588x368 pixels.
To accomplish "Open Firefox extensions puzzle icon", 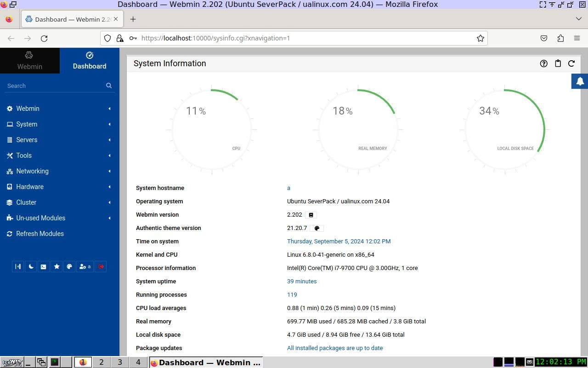I will pos(560,38).
